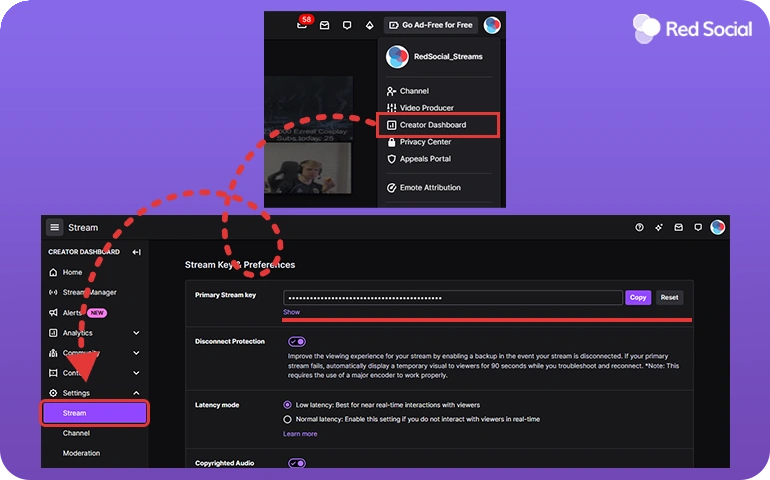Click Go Ad-Free for Free button
Viewport: 770px width, 480px height.
coord(431,25)
